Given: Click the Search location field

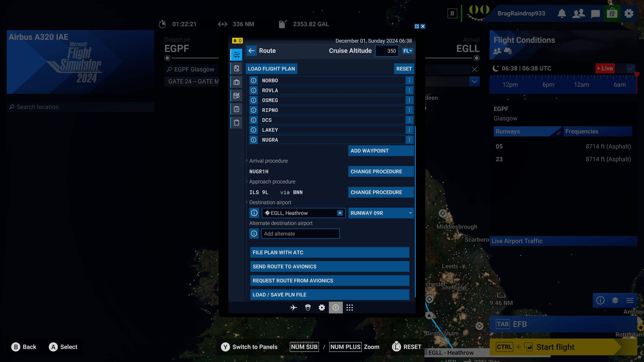Looking at the screenshot, I should point(80,107).
